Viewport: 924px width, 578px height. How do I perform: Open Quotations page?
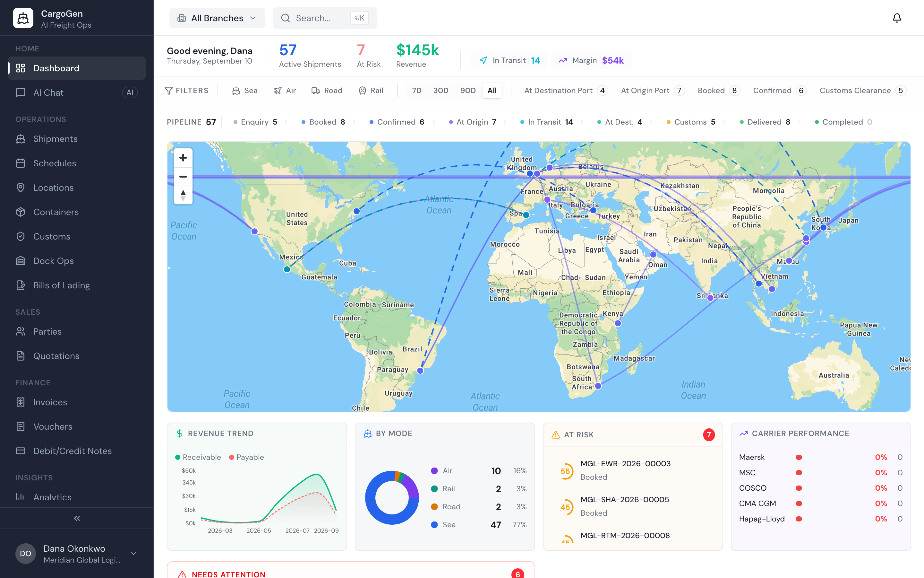click(x=77, y=356)
